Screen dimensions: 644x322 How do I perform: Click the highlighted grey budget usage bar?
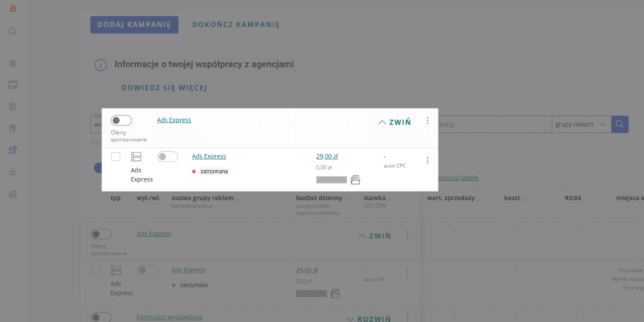click(332, 180)
